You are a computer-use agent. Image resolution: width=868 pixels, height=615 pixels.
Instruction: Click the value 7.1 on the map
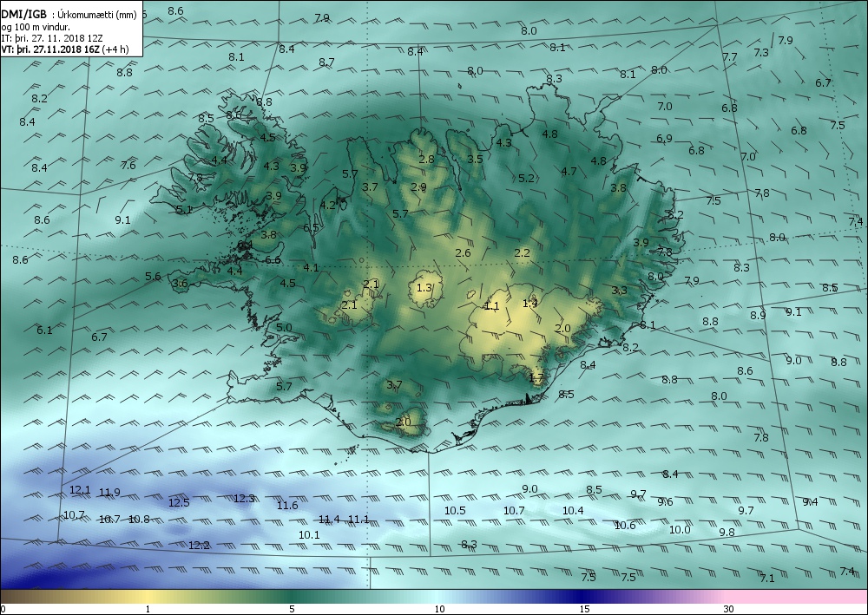pyautogui.click(x=767, y=579)
